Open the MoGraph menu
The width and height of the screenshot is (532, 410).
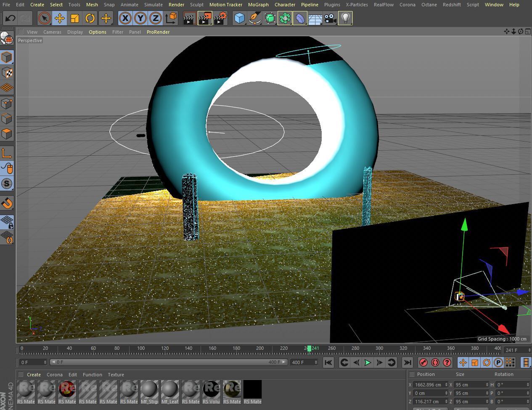click(258, 5)
